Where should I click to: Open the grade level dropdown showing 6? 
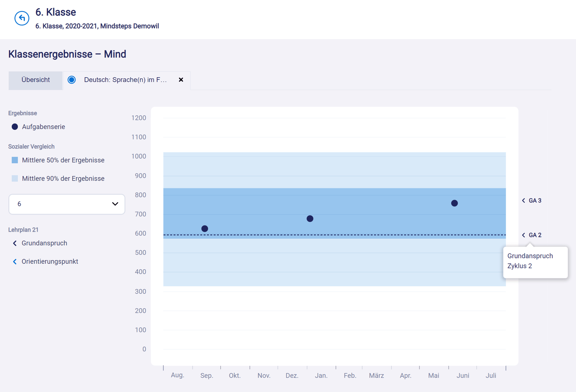pyautogui.click(x=66, y=204)
